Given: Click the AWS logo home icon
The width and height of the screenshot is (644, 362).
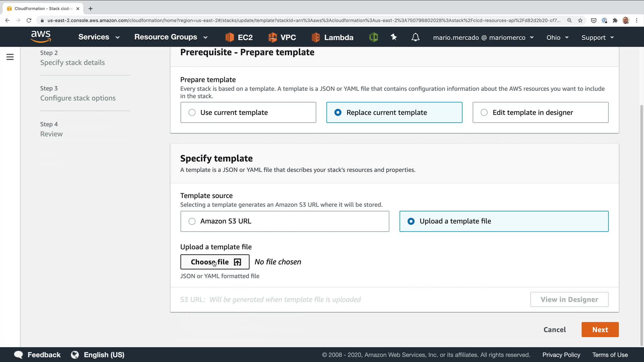Looking at the screenshot, I should coord(41,37).
